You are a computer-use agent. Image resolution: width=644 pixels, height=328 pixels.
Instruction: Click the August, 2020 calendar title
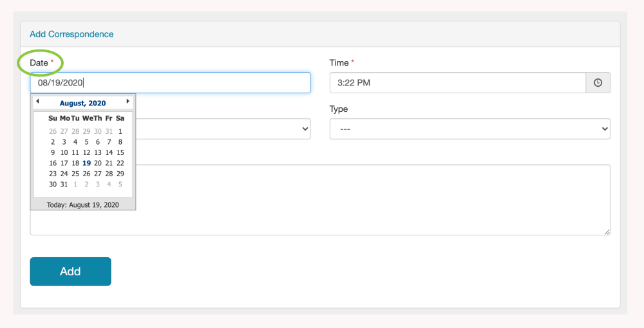82,103
